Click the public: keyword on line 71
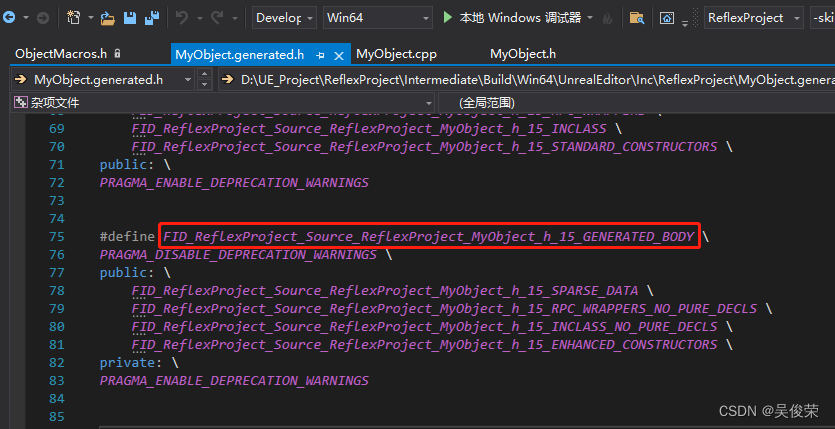 click(124, 164)
